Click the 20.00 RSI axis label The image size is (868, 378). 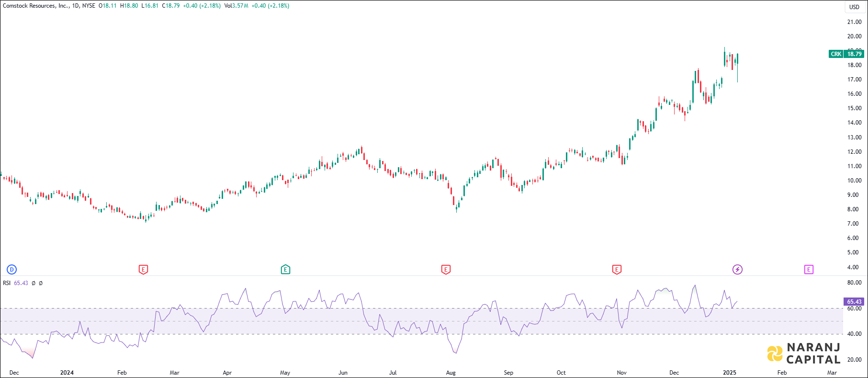click(x=855, y=360)
